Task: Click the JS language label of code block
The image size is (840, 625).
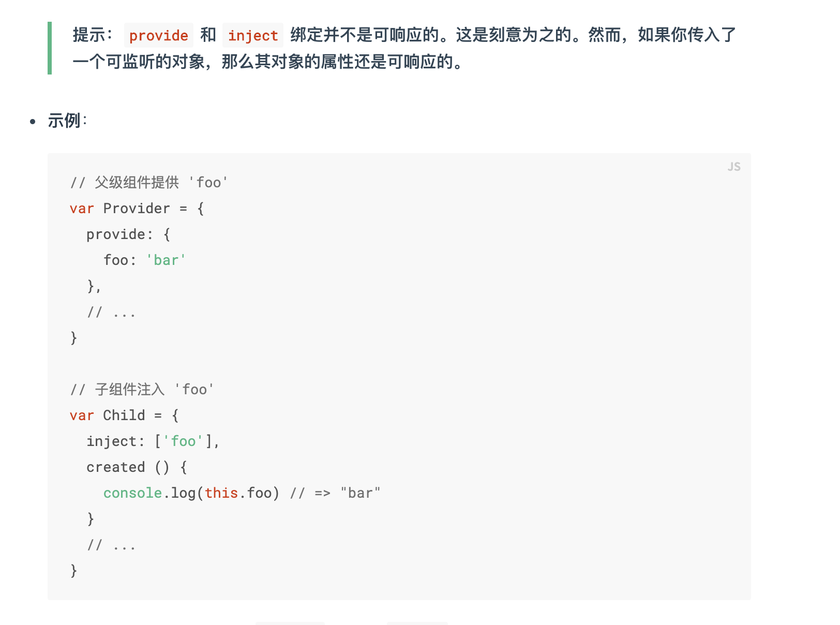Action: point(733,167)
